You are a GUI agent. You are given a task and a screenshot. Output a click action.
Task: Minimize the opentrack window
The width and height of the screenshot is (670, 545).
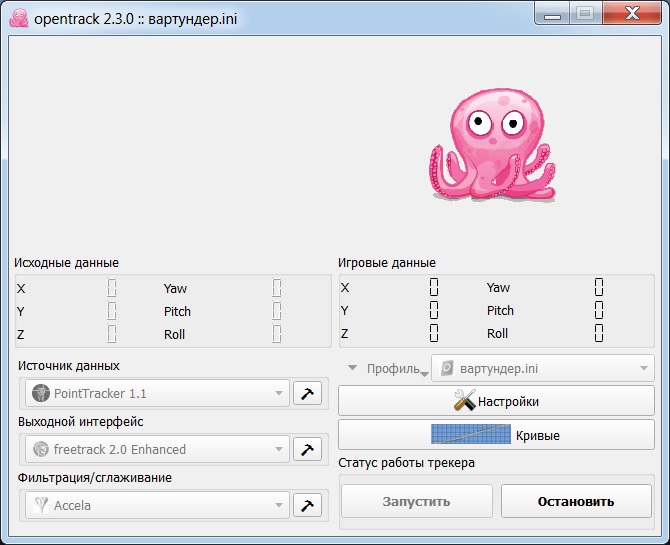[x=552, y=14]
